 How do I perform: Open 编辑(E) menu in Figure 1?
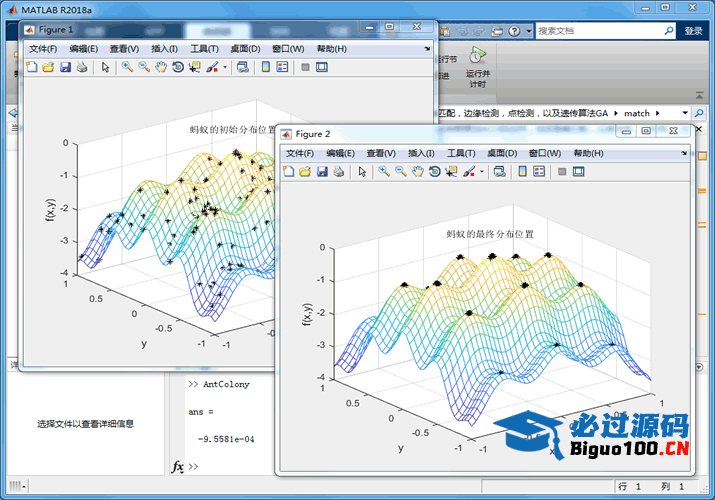[83, 49]
